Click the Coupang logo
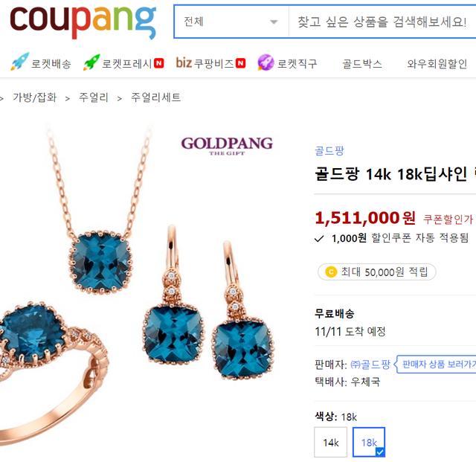 83,22
